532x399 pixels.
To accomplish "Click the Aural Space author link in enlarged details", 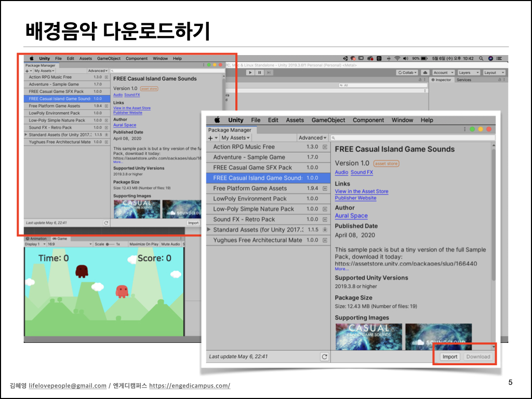I will click(351, 216).
